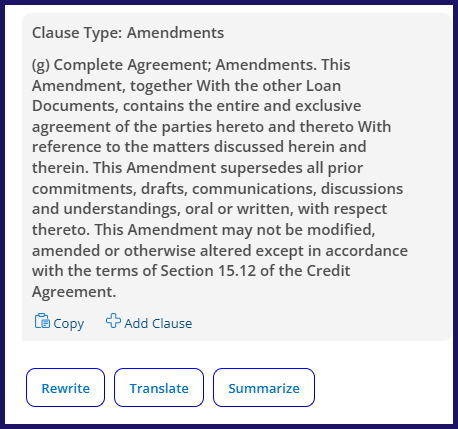
Task: Open the Translate option
Action: point(159,388)
